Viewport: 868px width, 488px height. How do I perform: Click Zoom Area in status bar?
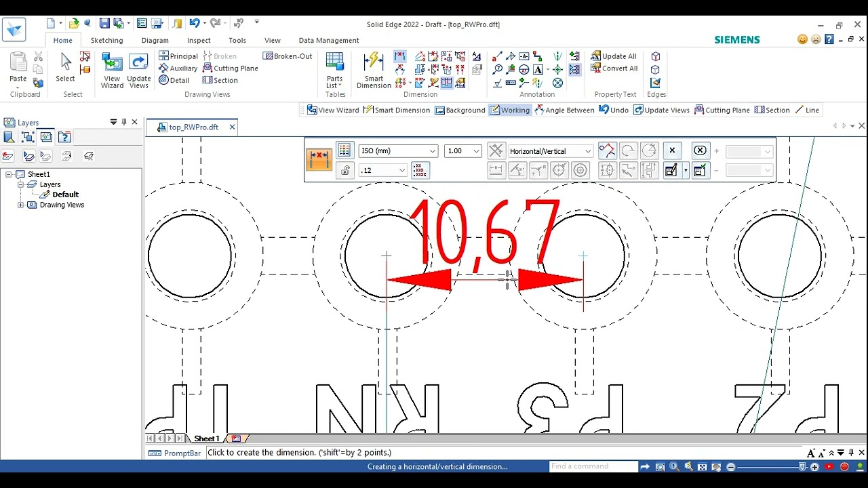(x=660, y=467)
